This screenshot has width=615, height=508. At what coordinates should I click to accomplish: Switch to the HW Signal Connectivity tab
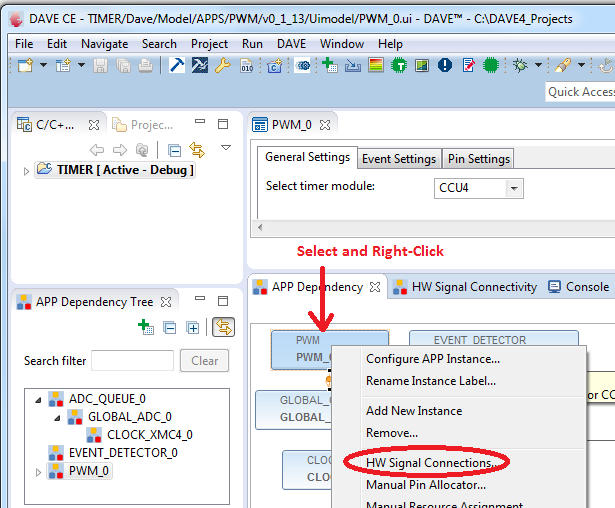[465, 287]
